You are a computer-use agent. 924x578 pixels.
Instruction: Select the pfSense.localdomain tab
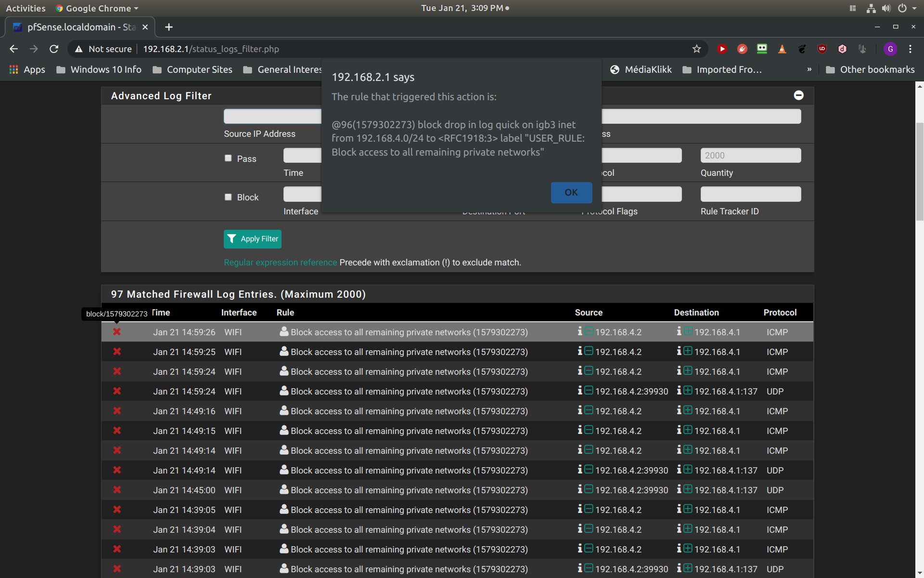coord(80,27)
